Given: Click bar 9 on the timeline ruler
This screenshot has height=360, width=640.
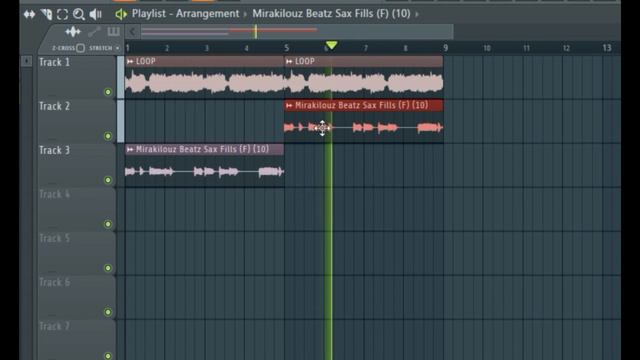Looking at the screenshot, I should 446,48.
